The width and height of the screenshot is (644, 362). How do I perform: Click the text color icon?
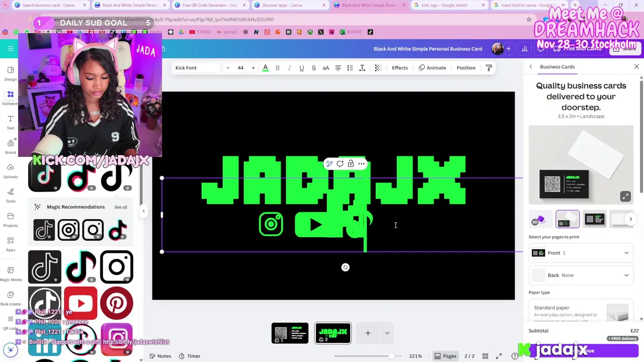[265, 68]
